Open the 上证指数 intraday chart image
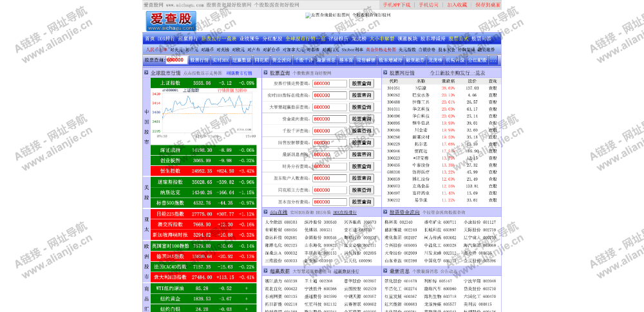Screen dimensions: 644x312 pyautogui.click(x=204, y=113)
